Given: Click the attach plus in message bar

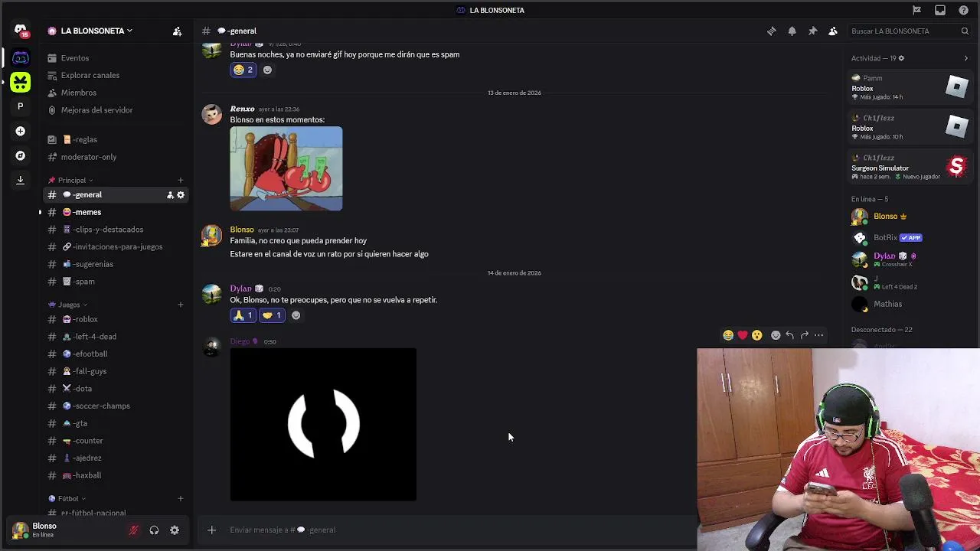Looking at the screenshot, I should (x=212, y=530).
